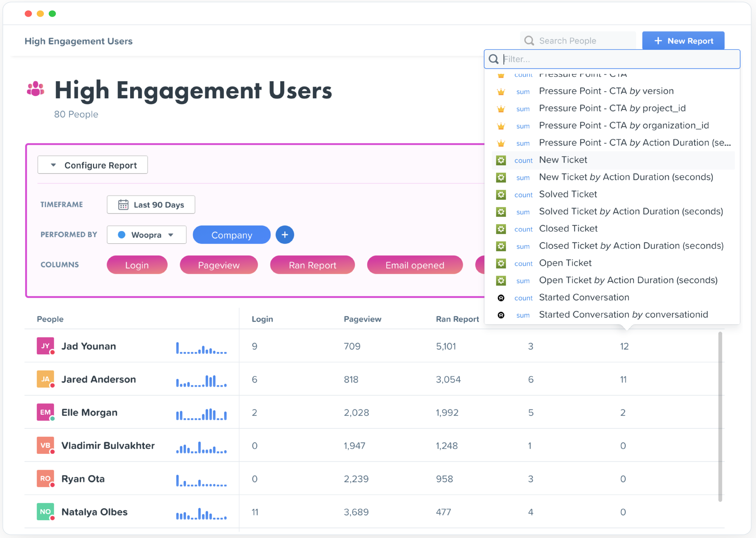Click the Search People magnifier icon
Screen dimensions: 756x538
[x=529, y=41]
